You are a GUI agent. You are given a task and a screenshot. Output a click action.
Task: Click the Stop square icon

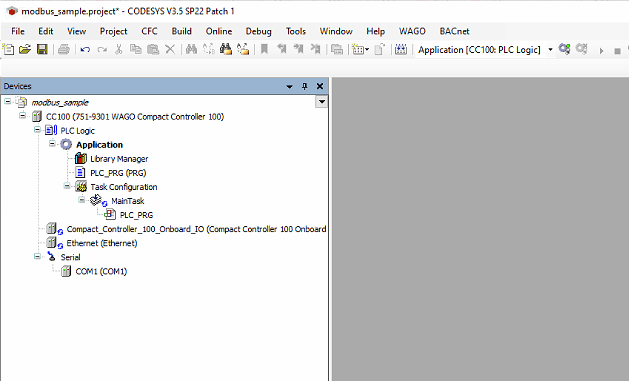617,51
